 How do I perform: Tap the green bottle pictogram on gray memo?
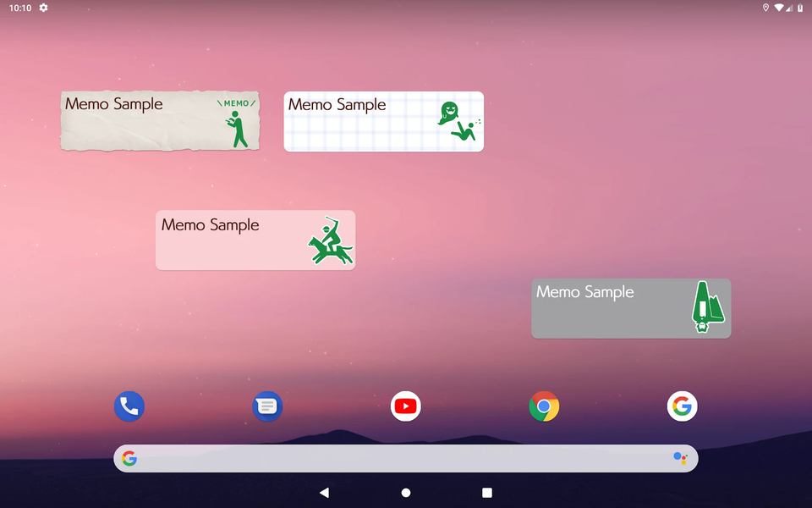coord(706,306)
